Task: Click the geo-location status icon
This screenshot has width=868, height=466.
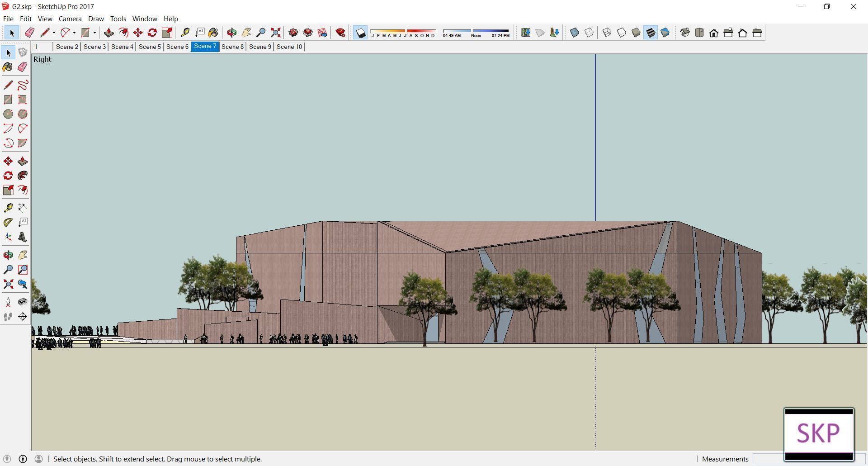Action: (x=7, y=459)
